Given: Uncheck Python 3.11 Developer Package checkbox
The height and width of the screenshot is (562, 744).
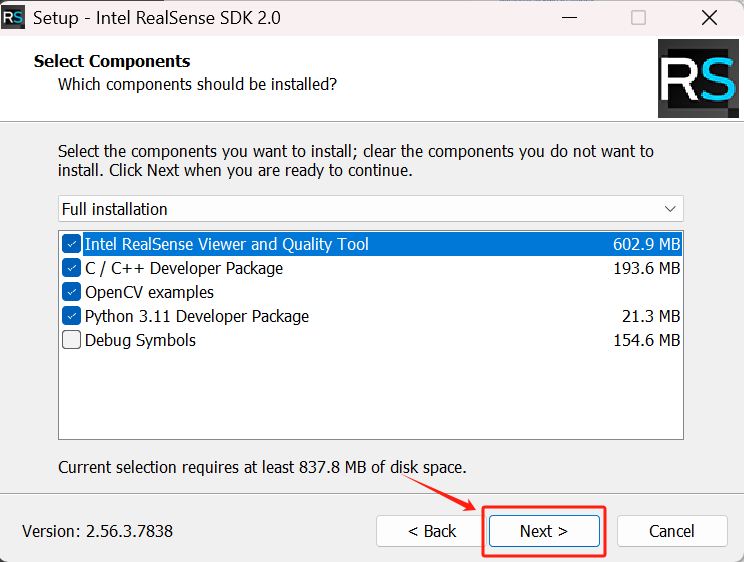Looking at the screenshot, I should tap(71, 316).
